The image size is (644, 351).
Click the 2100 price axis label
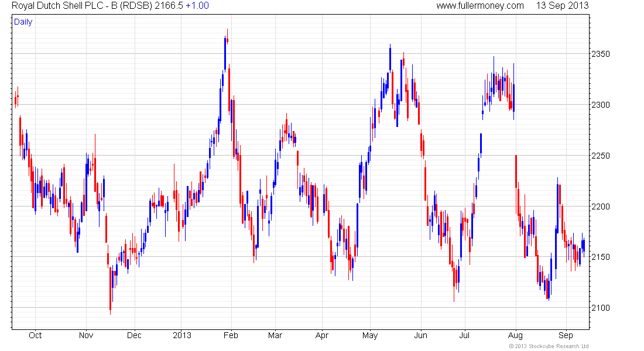pos(601,308)
